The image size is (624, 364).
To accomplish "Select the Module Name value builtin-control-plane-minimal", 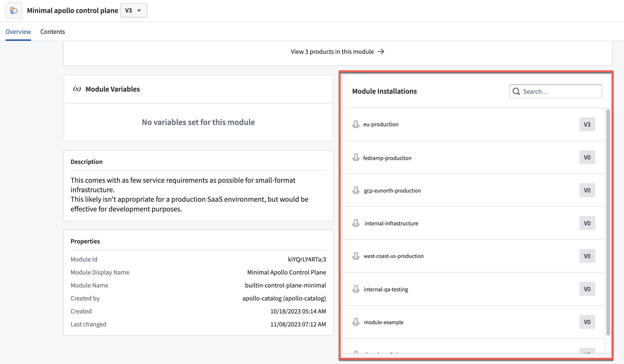I will tap(285, 285).
